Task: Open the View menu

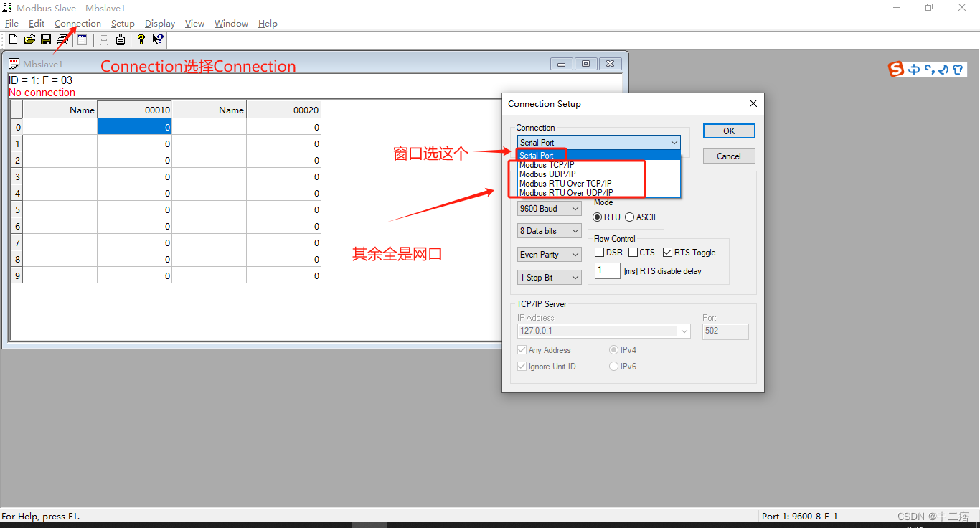Action: [194, 24]
